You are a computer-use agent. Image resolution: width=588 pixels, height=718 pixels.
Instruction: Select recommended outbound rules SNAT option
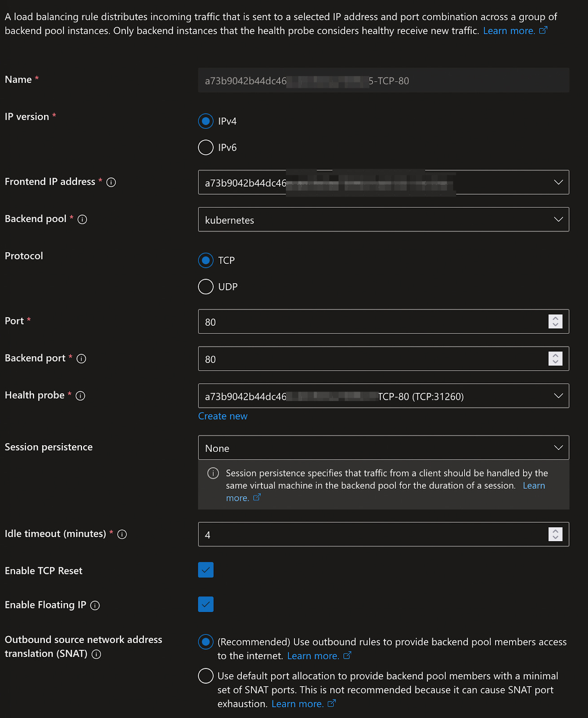tap(206, 642)
